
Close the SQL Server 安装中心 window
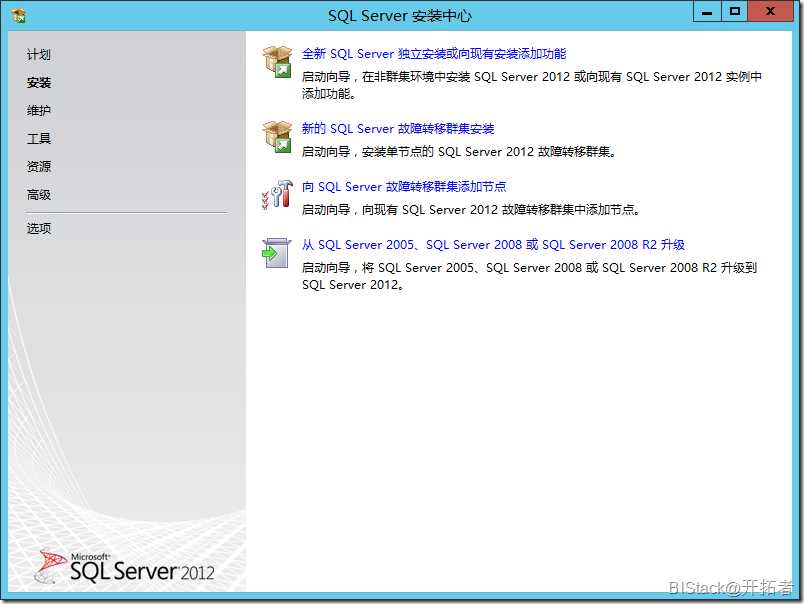[x=770, y=11]
